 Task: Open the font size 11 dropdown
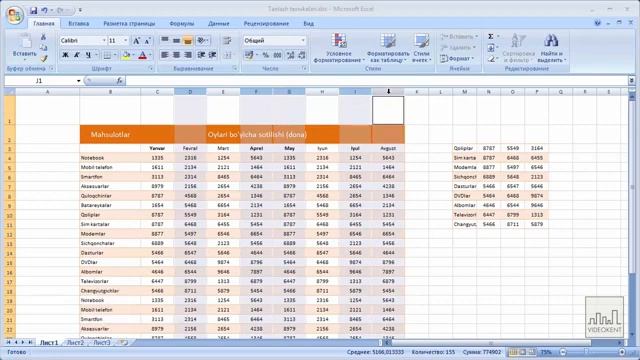pos(125,40)
